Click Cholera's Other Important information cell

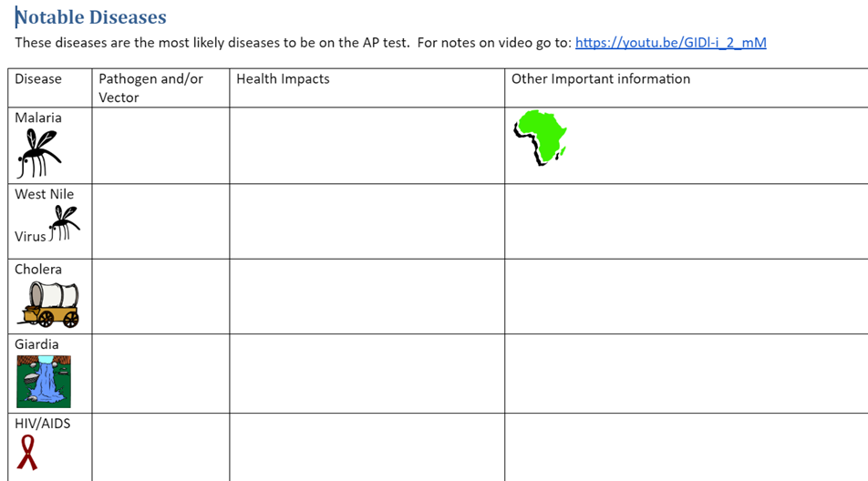tap(686, 296)
